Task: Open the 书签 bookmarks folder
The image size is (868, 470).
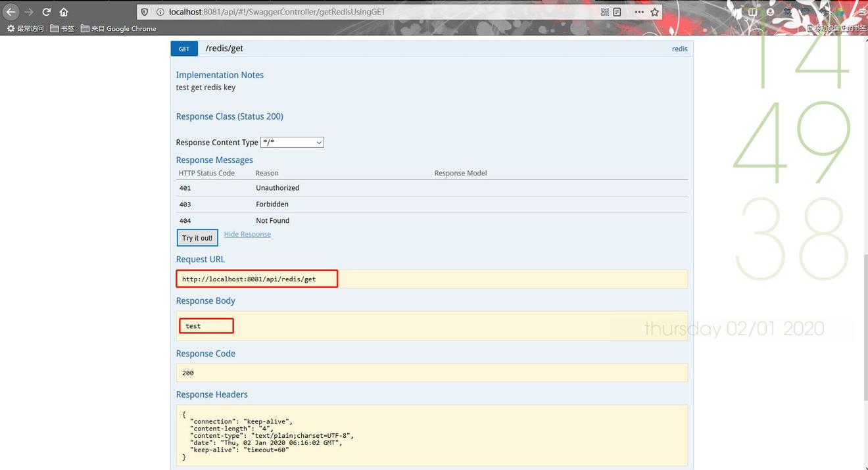Action: click(x=62, y=29)
